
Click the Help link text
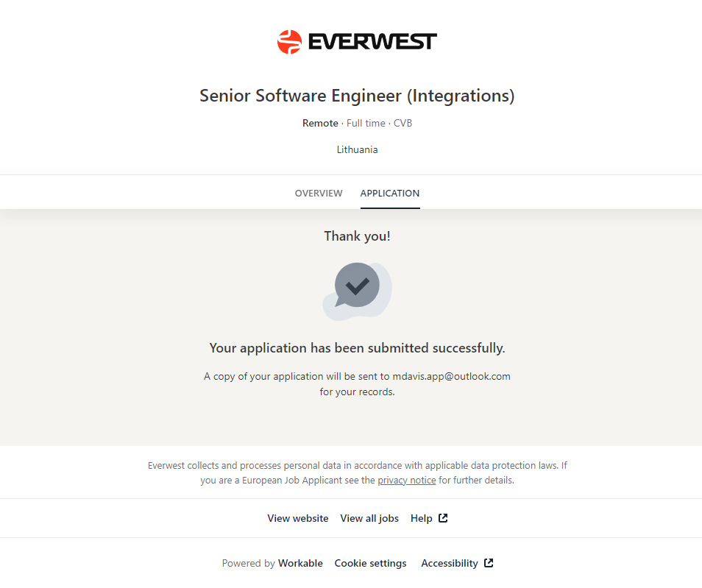pyautogui.click(x=422, y=519)
